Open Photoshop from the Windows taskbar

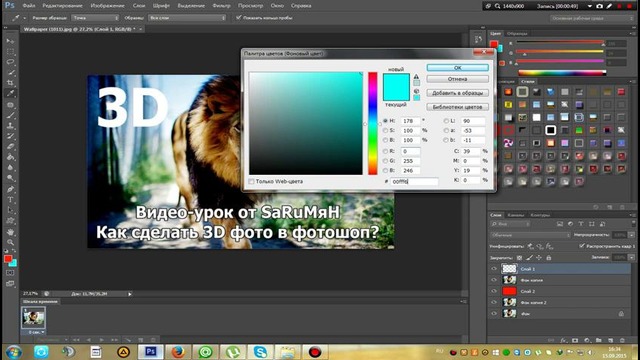click(151, 351)
